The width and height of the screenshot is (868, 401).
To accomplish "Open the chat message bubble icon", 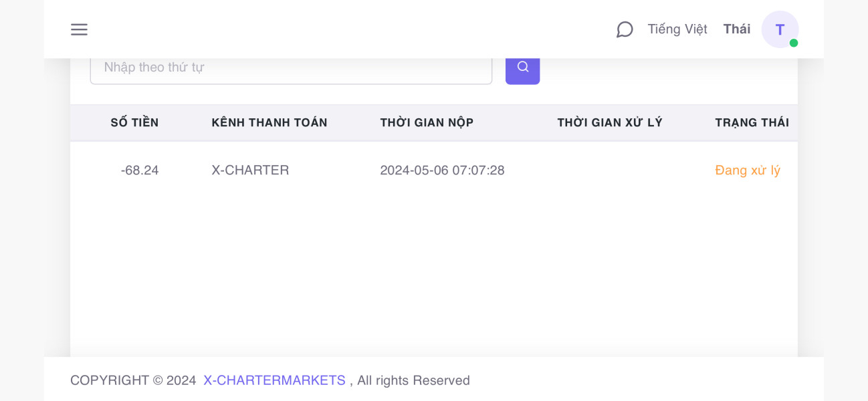I will (x=625, y=29).
